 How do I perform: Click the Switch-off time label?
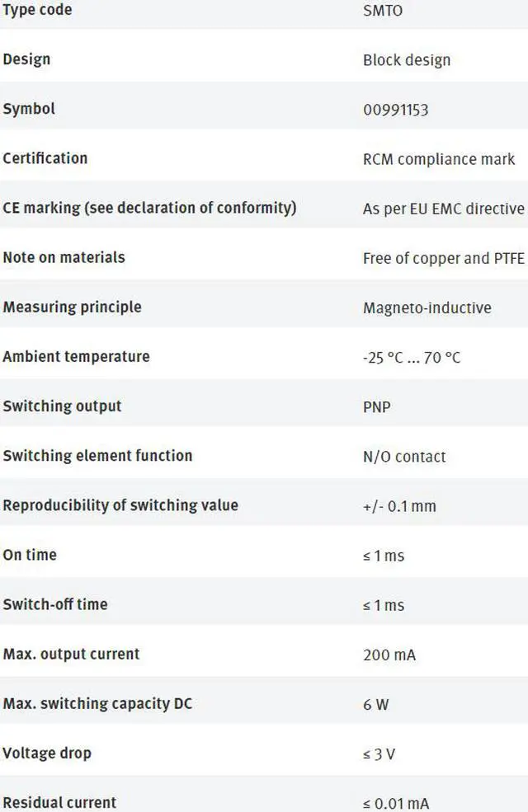click(55, 604)
